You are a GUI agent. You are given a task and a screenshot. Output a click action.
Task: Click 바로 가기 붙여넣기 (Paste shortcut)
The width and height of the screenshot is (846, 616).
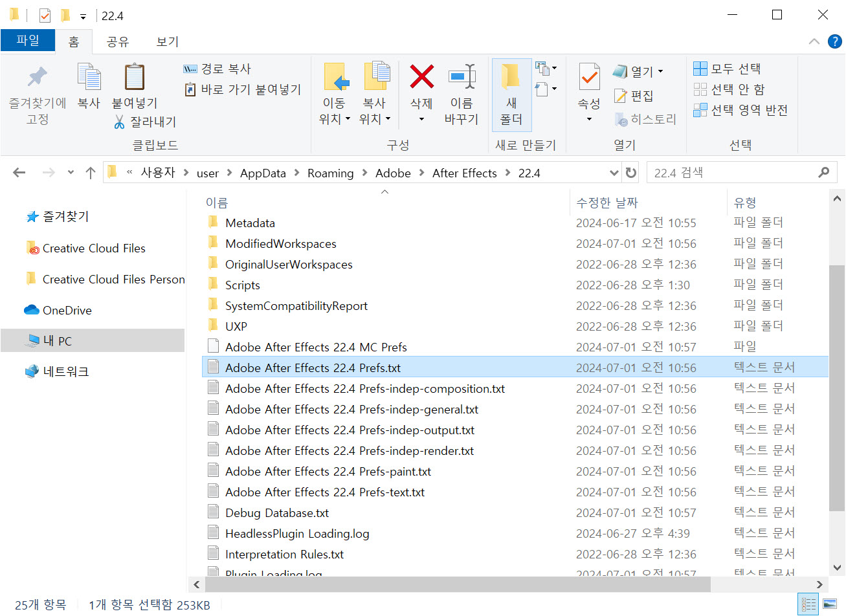pos(243,89)
